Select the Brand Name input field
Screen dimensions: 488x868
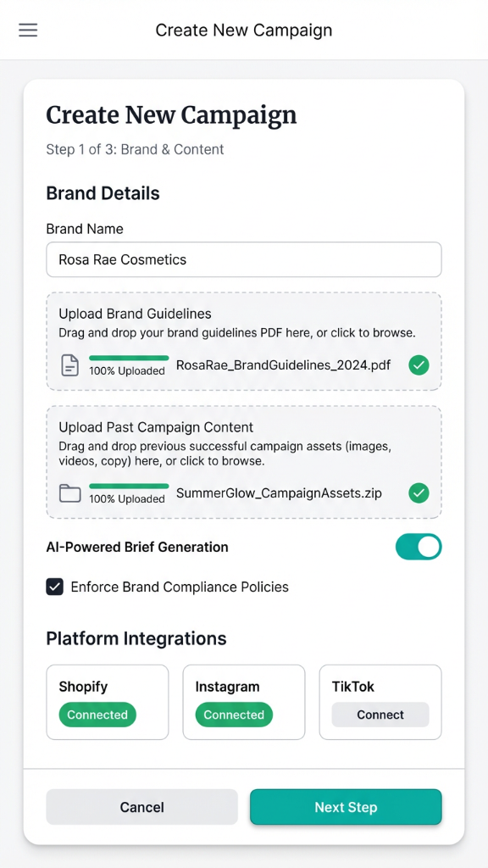pos(244,259)
